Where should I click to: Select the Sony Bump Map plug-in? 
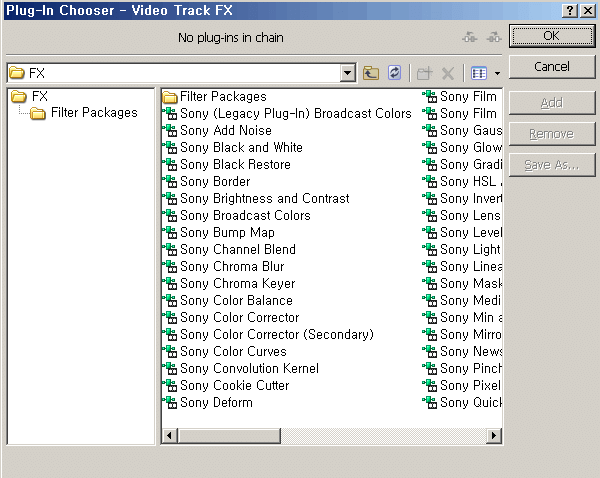(218, 232)
